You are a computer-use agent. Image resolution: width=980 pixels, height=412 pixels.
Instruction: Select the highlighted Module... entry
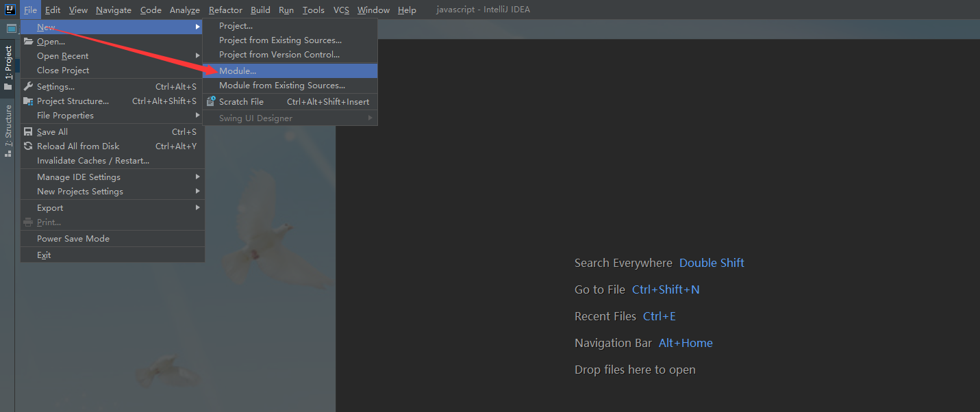(238, 70)
